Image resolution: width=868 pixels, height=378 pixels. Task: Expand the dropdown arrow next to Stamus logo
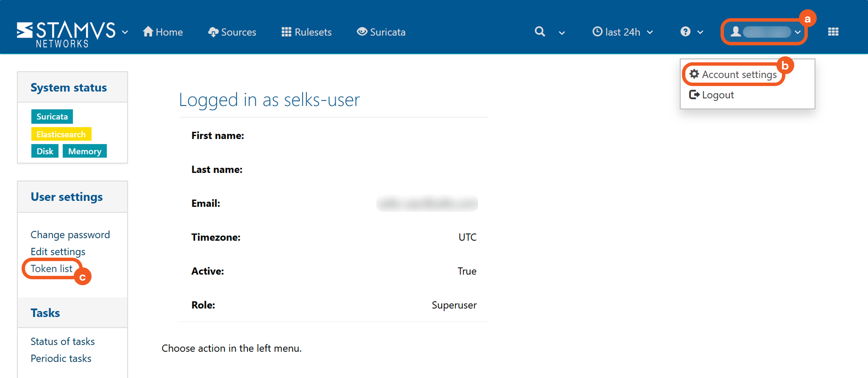pyautogui.click(x=125, y=32)
